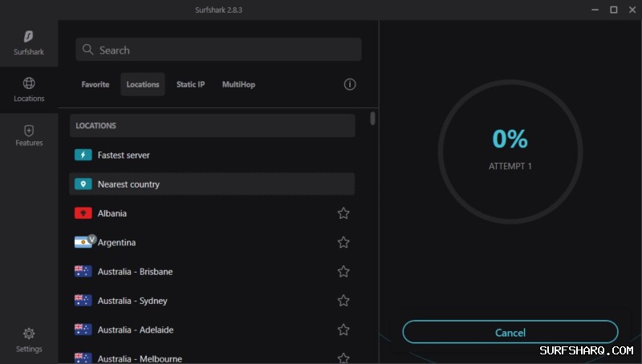Click the Nearest country pin icon
This screenshot has width=642, height=364.
(x=83, y=184)
